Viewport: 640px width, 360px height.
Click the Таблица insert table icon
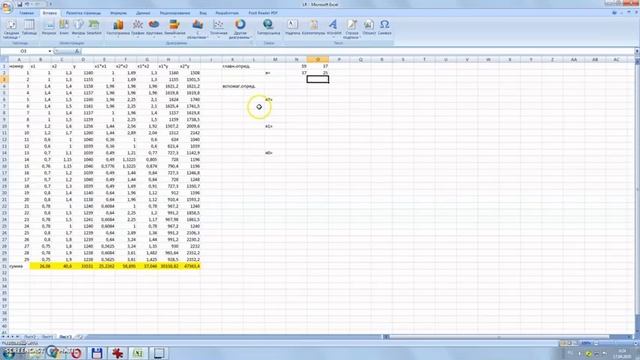coord(29,27)
